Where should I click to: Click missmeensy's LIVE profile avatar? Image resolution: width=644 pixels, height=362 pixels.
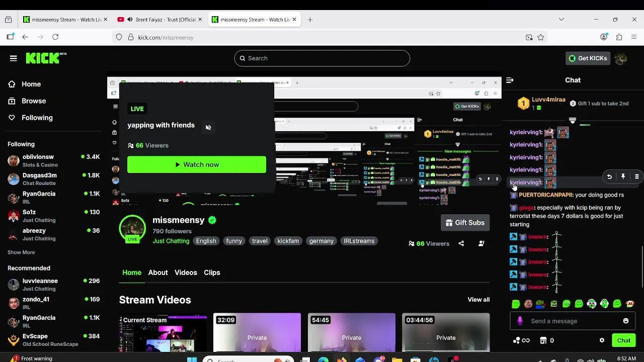(x=132, y=229)
